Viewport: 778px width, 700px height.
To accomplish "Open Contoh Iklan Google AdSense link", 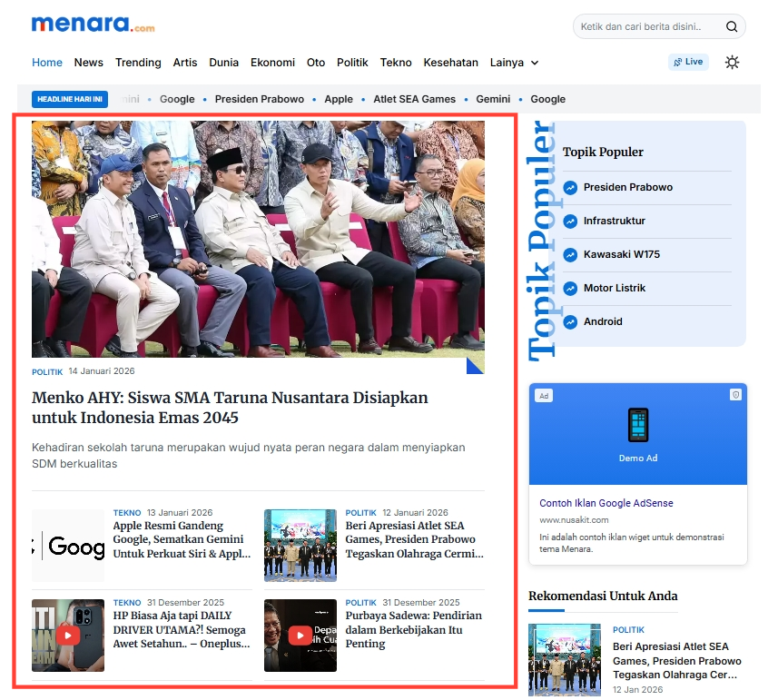I will point(606,503).
